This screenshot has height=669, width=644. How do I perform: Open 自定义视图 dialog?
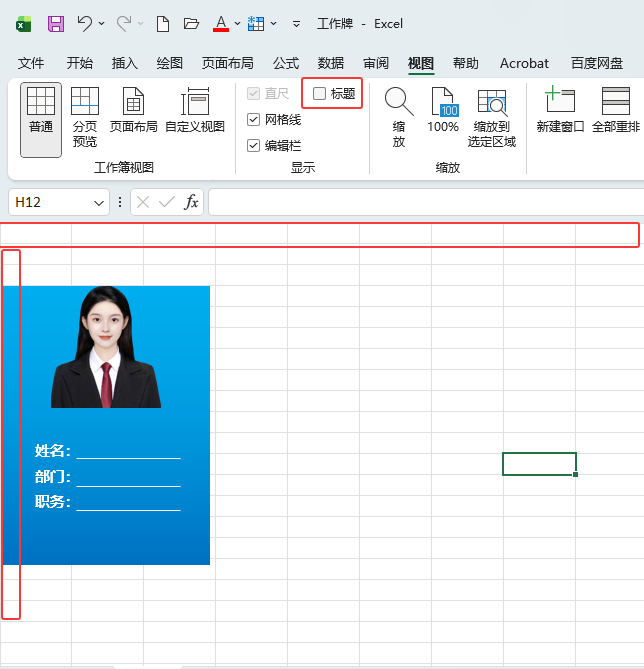(195, 110)
